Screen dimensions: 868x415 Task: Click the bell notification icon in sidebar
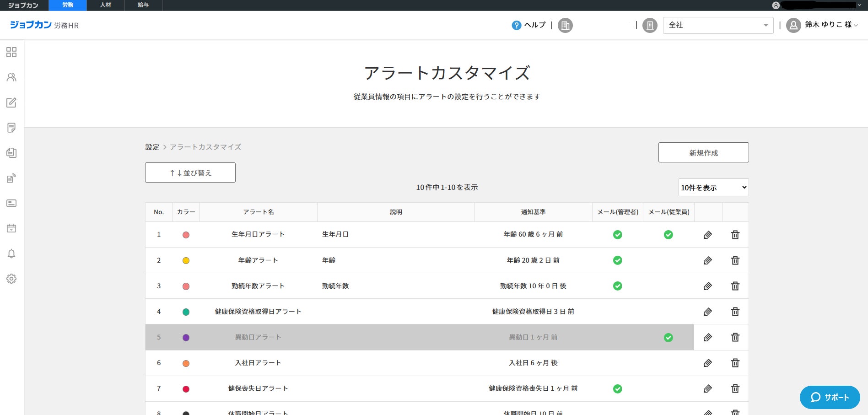pos(11,253)
